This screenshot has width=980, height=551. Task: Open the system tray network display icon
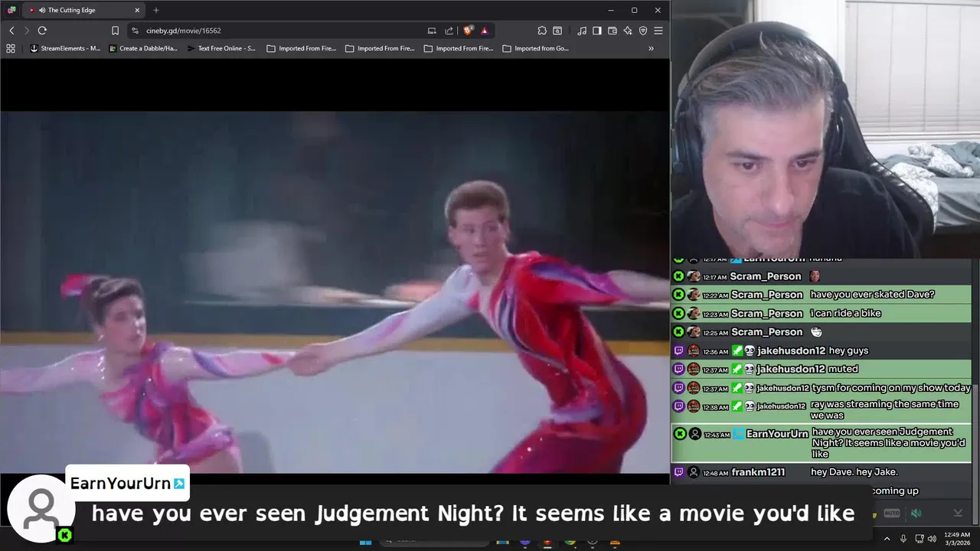[x=920, y=539]
